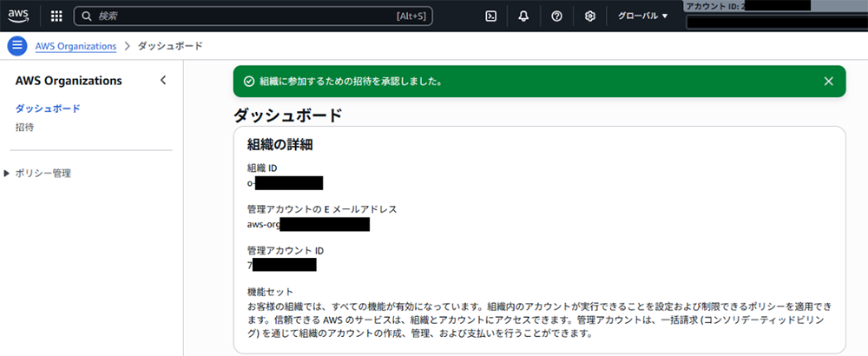Select 招待 in the left sidebar

(x=25, y=127)
